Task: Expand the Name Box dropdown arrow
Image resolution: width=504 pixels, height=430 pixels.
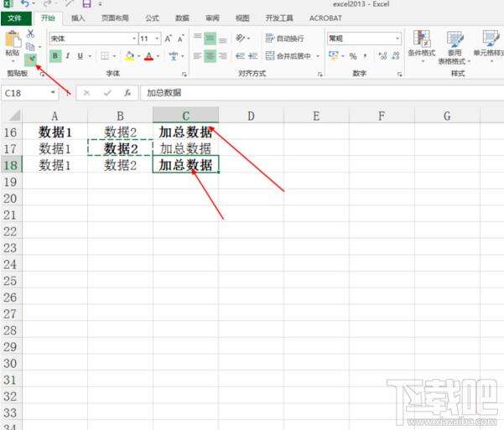Action: click(54, 93)
